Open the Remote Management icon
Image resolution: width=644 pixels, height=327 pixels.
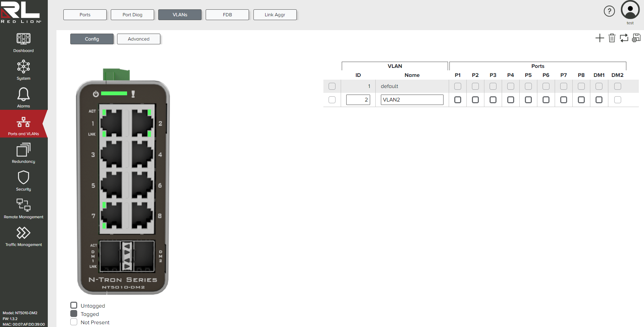click(x=24, y=205)
